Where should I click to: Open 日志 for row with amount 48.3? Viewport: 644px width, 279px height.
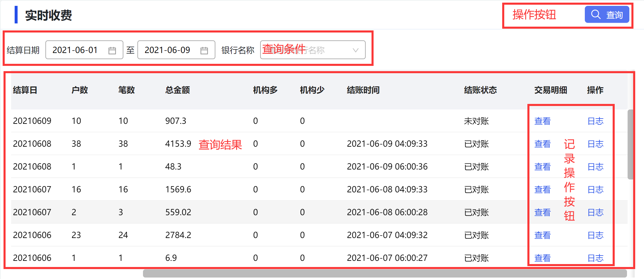595,167
